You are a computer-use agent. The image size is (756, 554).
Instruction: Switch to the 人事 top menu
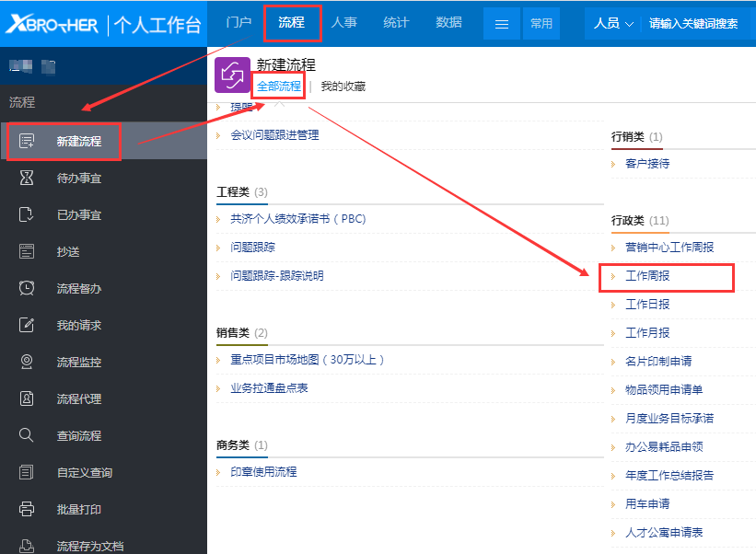[x=344, y=22]
